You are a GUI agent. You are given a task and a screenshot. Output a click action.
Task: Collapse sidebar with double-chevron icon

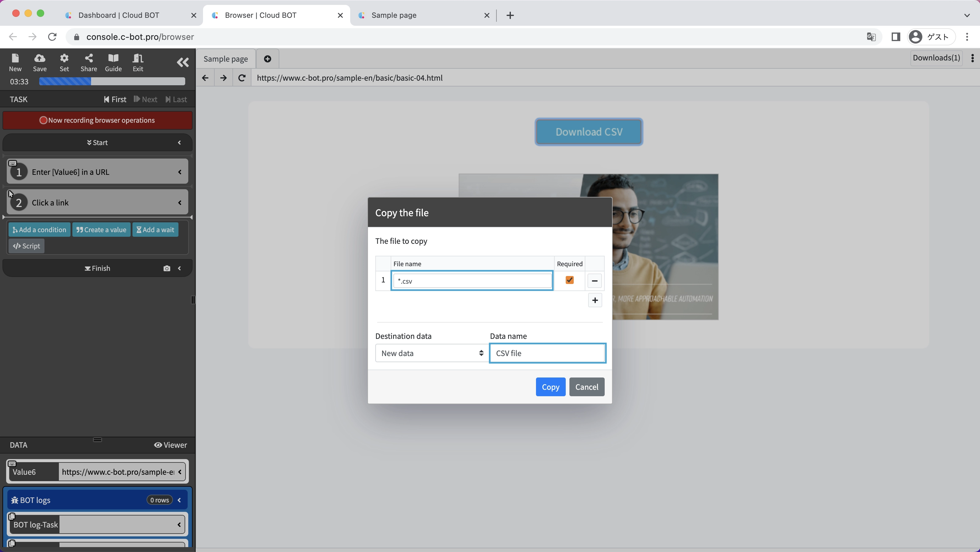(x=183, y=62)
